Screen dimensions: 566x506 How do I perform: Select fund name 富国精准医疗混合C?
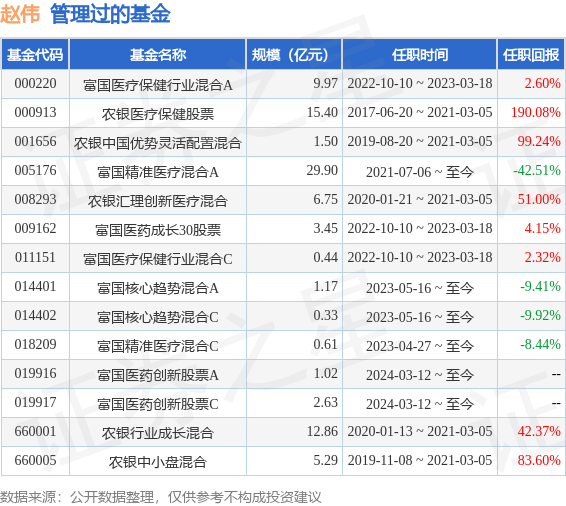[158, 346]
